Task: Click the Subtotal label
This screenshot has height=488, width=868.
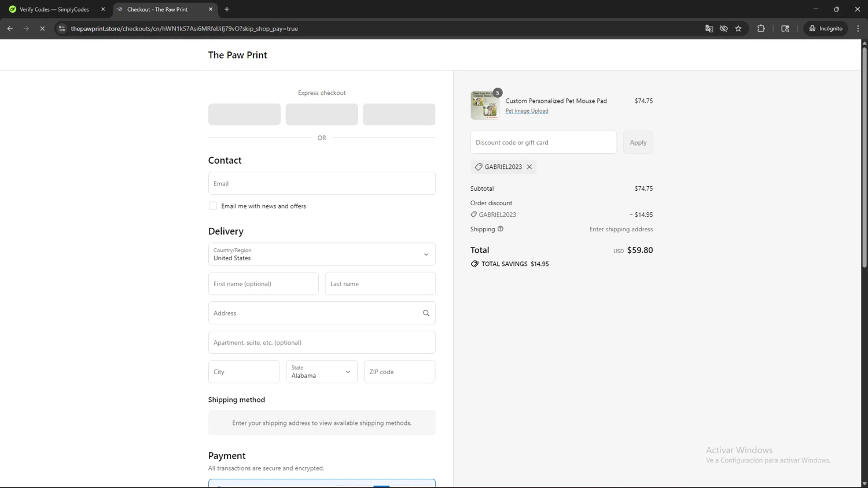Action: click(x=482, y=188)
